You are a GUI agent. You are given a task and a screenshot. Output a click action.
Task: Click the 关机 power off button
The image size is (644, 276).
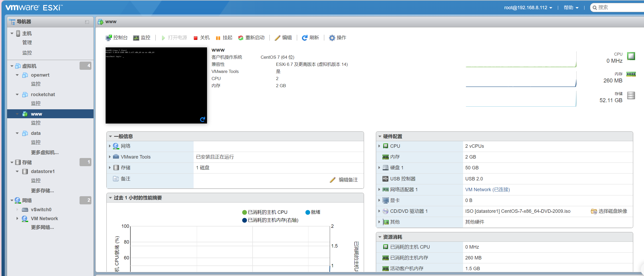click(x=201, y=38)
